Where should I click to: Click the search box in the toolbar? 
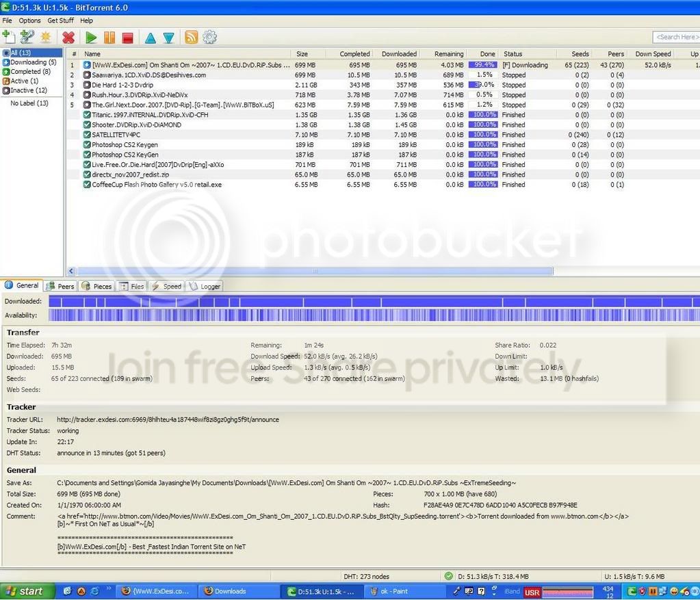(676, 37)
